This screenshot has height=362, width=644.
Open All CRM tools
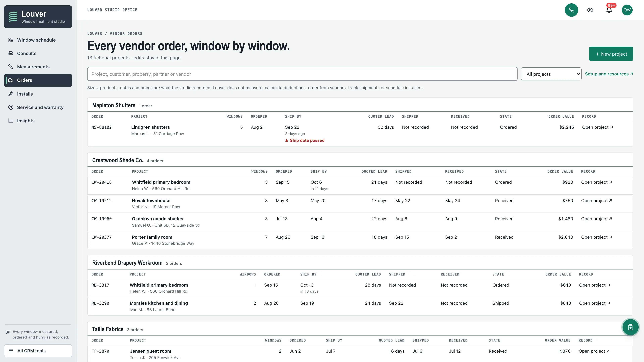(x=38, y=351)
